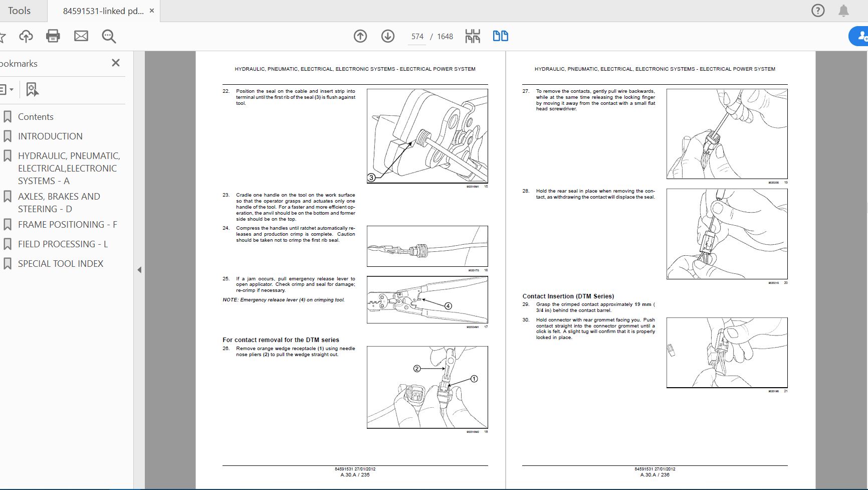Select the 84591531-linked pdf tab
This screenshot has width=868, height=490.
point(100,10)
